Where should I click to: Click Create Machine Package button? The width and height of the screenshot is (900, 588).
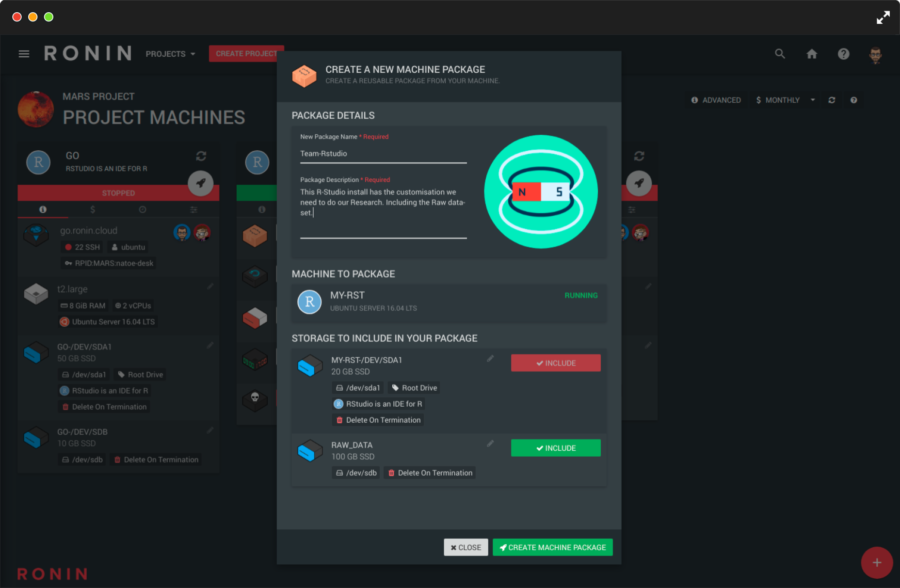[552, 547]
